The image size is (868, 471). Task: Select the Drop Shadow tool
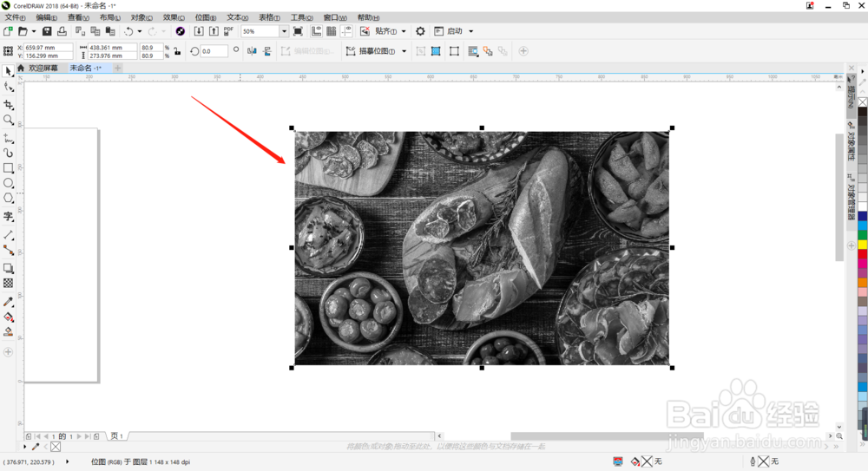8,268
